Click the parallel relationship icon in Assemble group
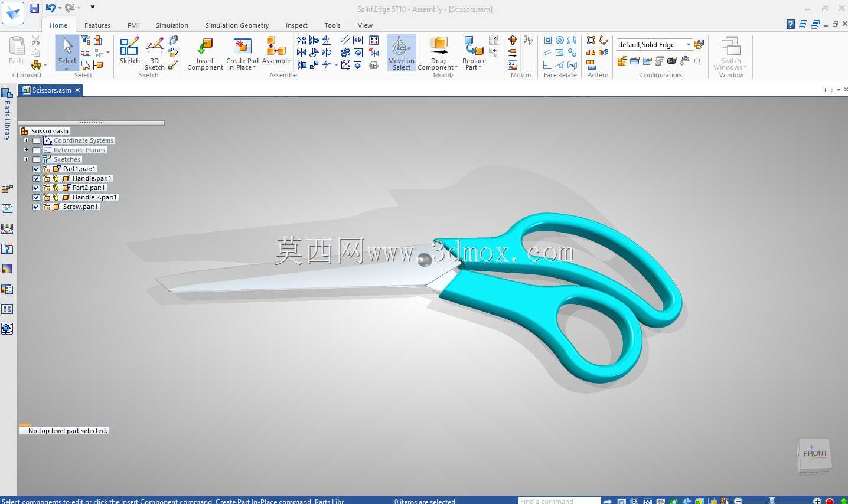This screenshot has width=848, height=504. tap(345, 40)
